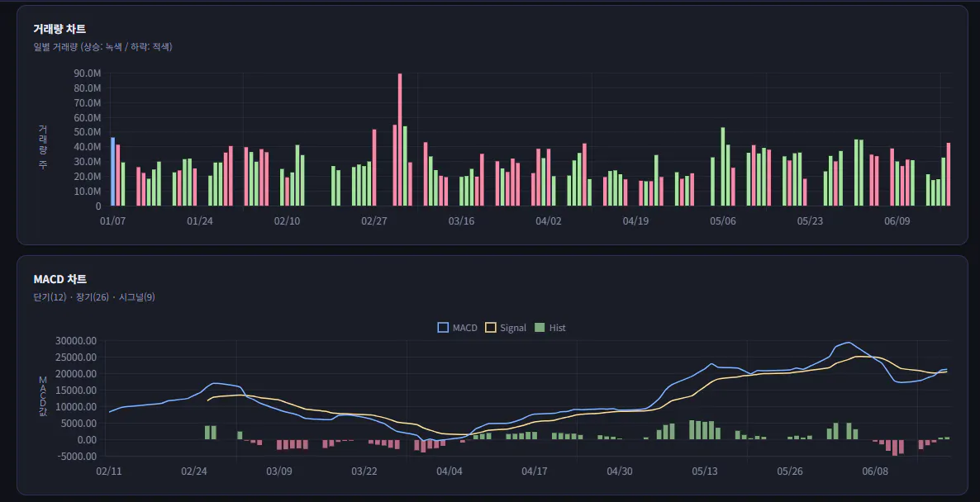Click the 90.0M volume axis label

[87, 73]
